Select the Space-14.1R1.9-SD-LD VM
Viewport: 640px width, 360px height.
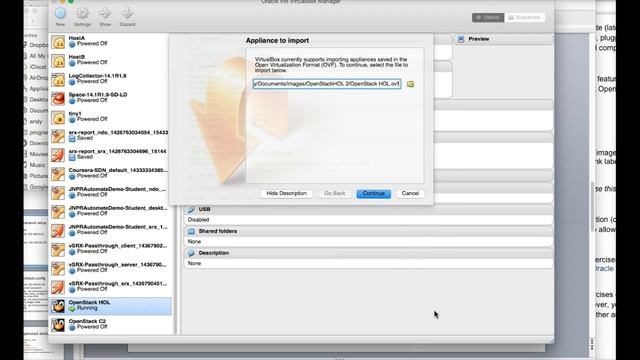110,98
